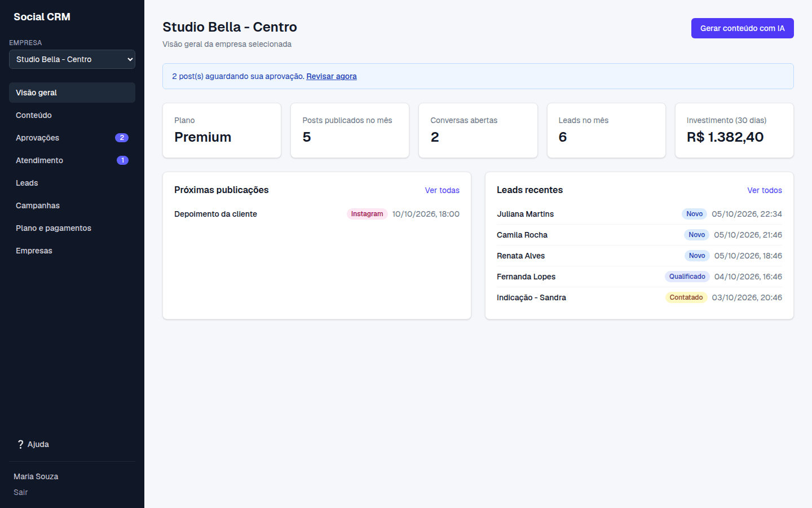Open the Conteúdo section
The height and width of the screenshot is (508, 812).
coord(72,115)
